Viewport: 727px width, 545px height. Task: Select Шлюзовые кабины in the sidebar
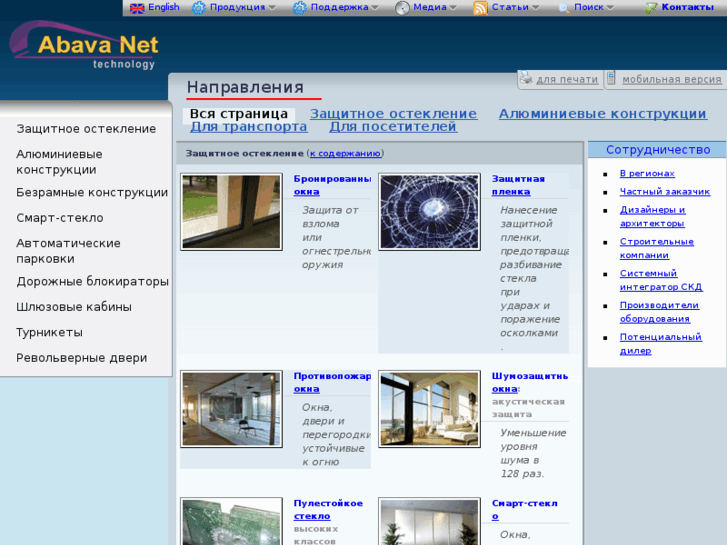pos(74,307)
